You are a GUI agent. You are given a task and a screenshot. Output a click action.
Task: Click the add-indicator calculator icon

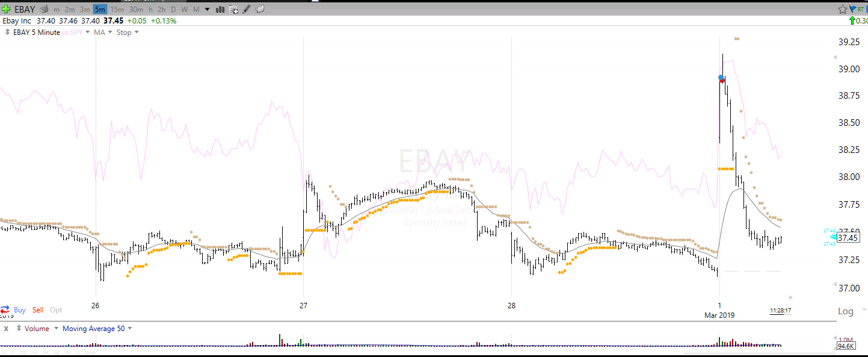pos(233,10)
